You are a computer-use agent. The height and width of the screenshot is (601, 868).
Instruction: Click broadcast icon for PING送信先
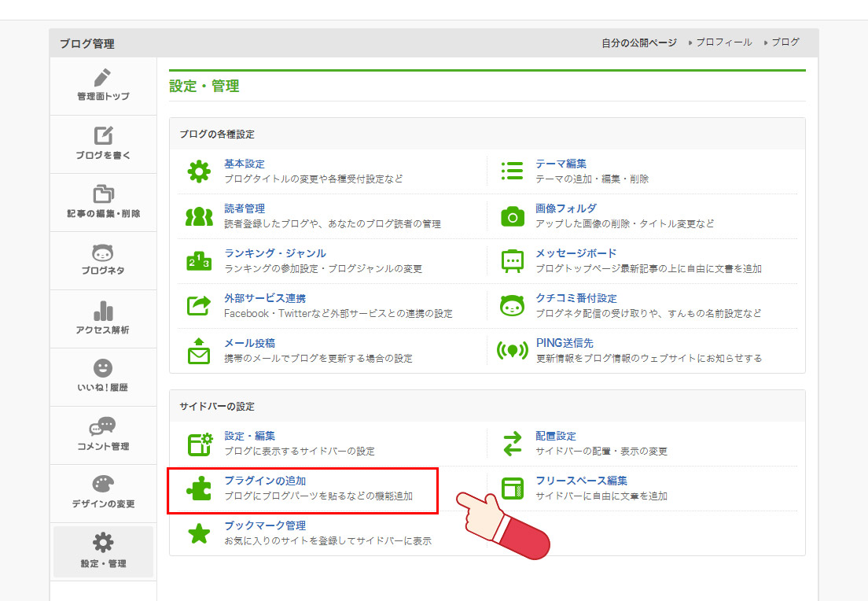[x=512, y=351]
